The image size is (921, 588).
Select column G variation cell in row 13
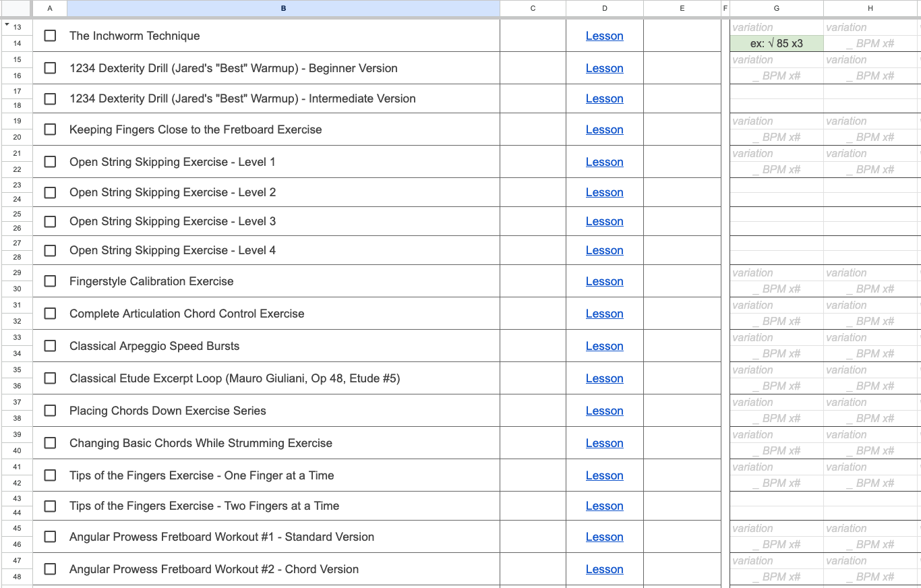pyautogui.click(x=777, y=28)
